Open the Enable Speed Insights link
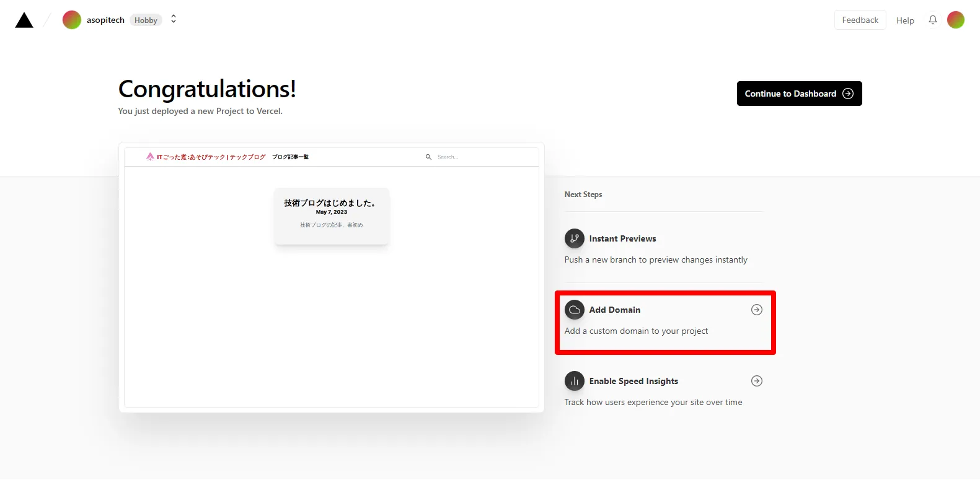 tap(633, 381)
